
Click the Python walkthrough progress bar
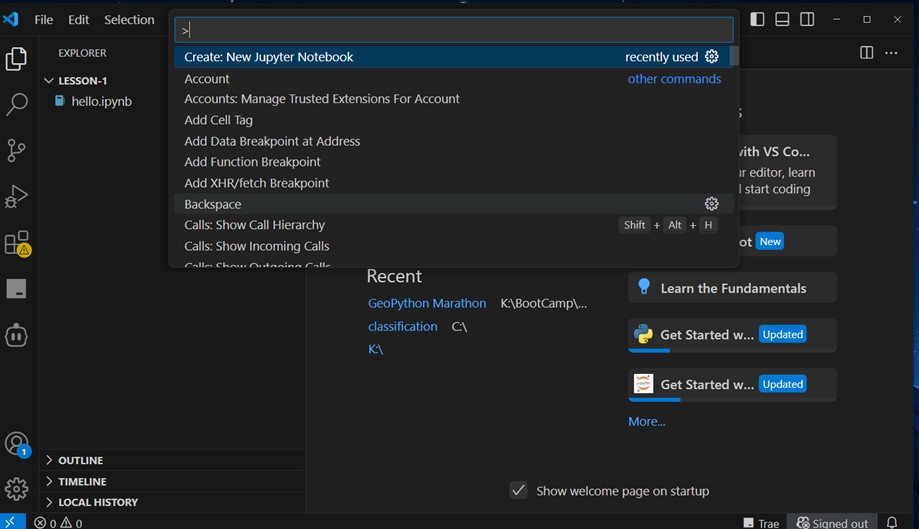732,350
